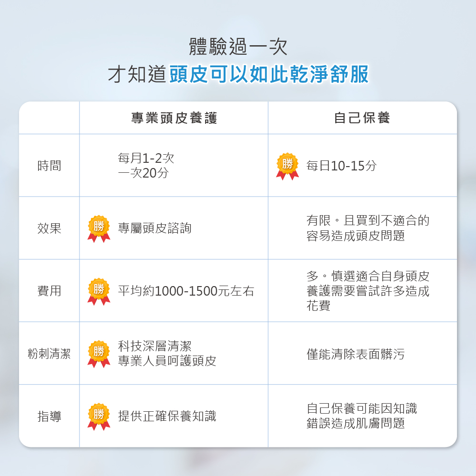This screenshot has height=476, width=476.
Task: Click the 勝 badge beside 提供正確保養知識
Action: tap(99, 416)
